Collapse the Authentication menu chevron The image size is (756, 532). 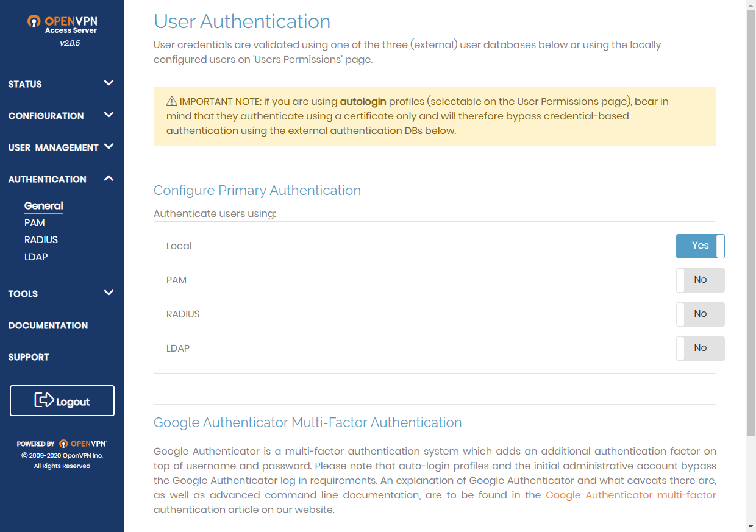tap(109, 179)
